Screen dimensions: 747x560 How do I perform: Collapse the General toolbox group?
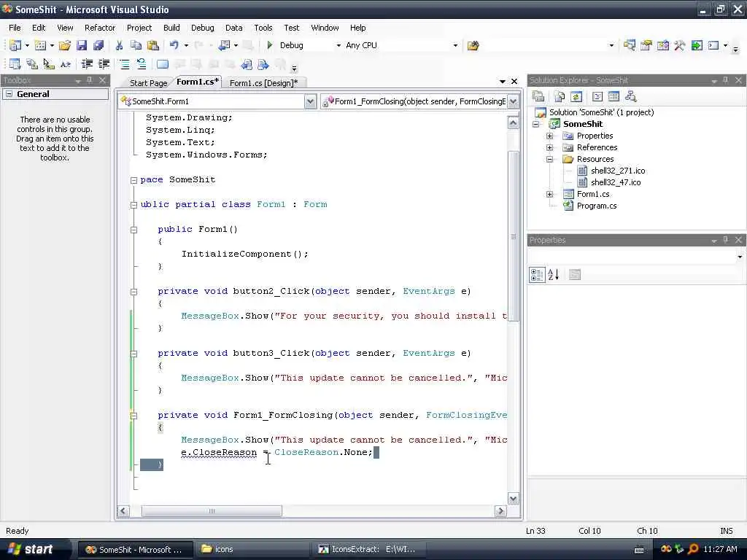pyautogui.click(x=9, y=94)
